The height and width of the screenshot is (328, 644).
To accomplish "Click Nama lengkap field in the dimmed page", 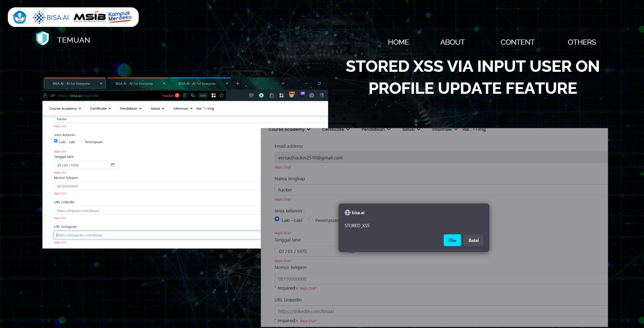I will coord(441,190).
